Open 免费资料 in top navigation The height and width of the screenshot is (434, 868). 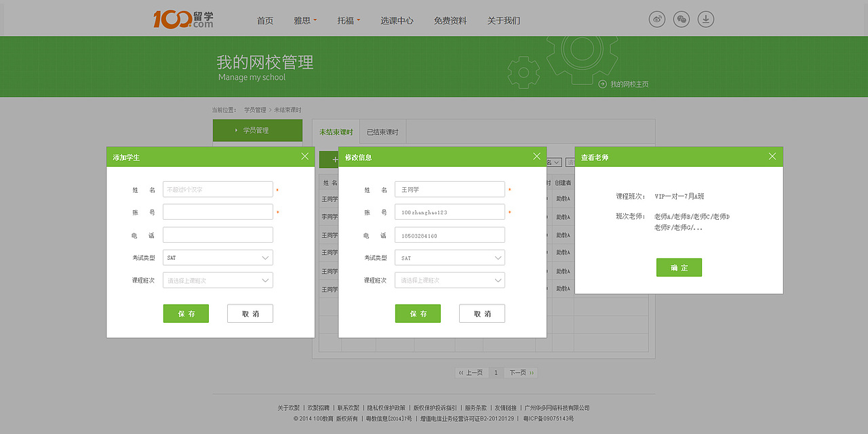450,20
